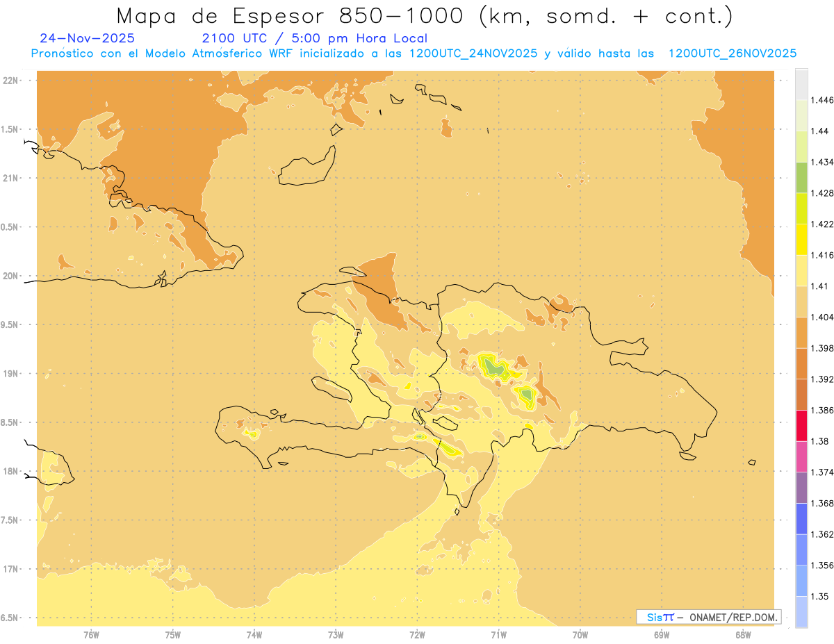The image size is (834, 644).
Task: Click the '20N' latitude label
Action: coord(11,276)
